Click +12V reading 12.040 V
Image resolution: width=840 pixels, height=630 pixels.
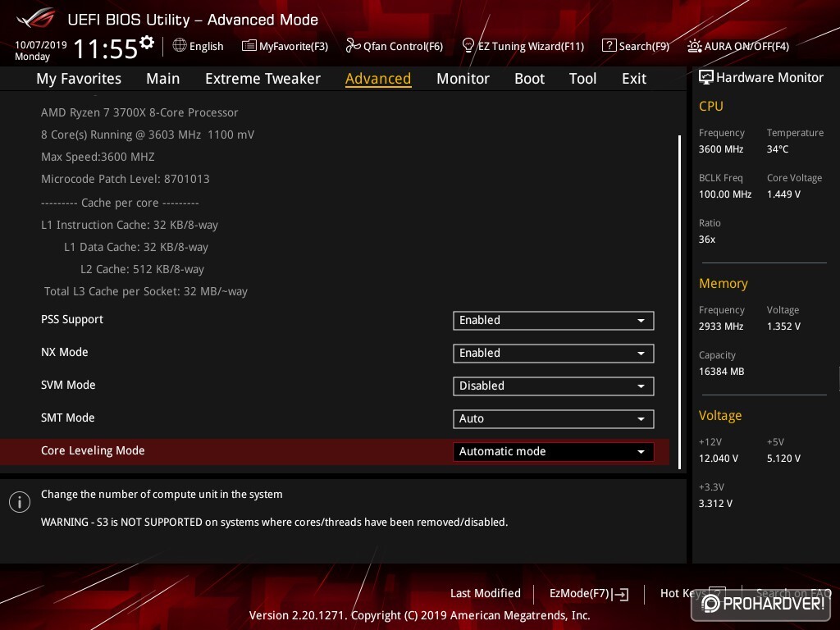tap(719, 459)
